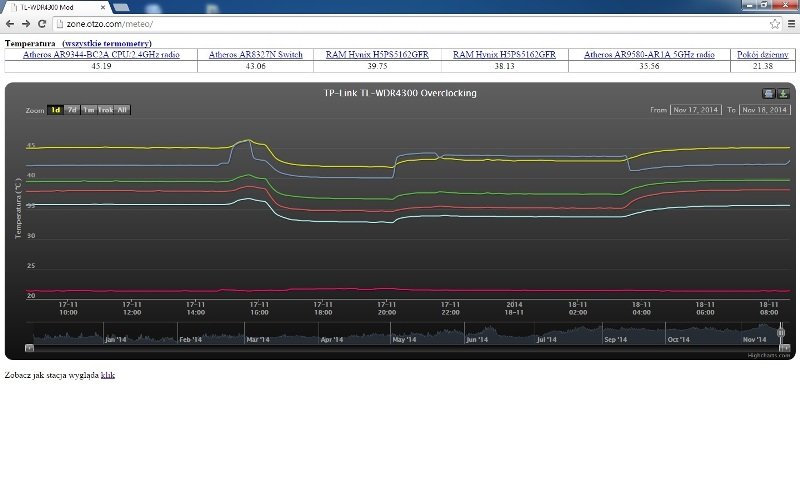This screenshot has height=477, width=800.
Task: Open the Pokój dzienny thermometer link
Action: click(763, 55)
